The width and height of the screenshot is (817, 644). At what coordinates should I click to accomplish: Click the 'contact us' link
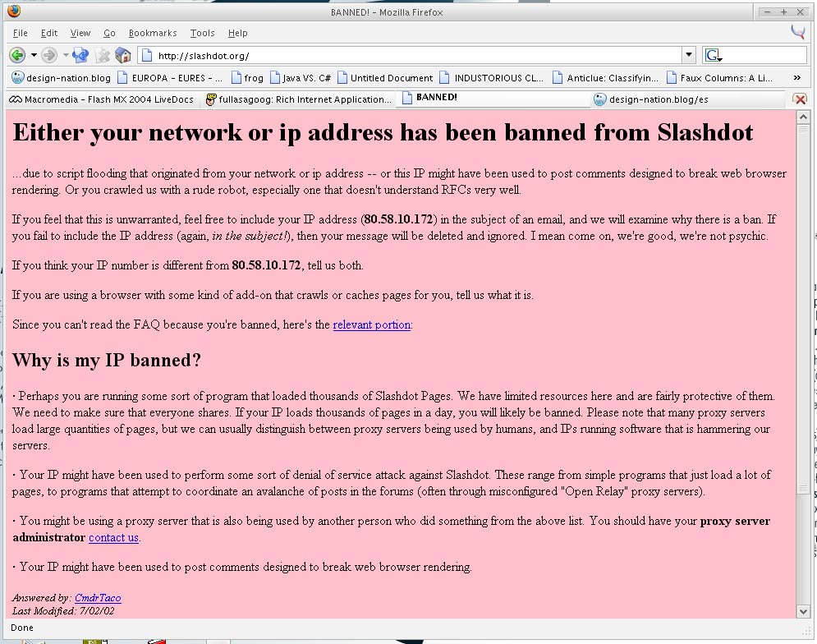(113, 537)
